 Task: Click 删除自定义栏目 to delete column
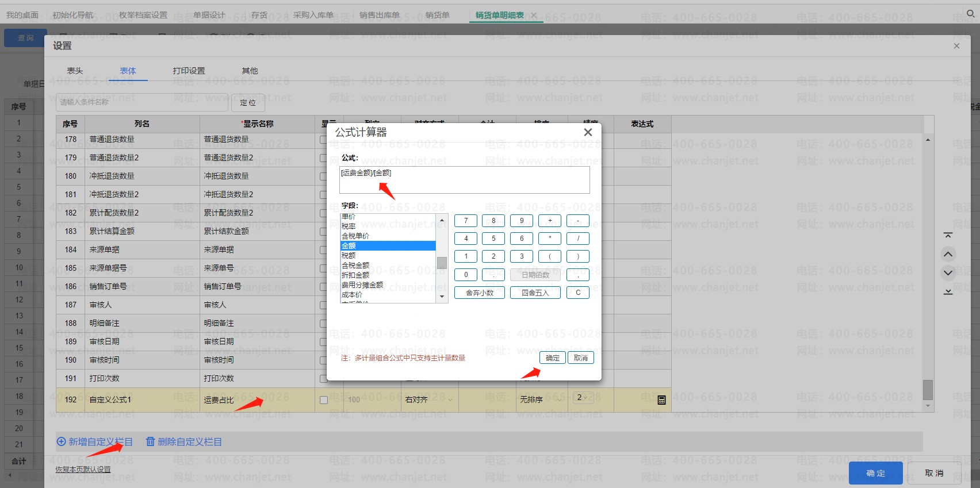(183, 441)
